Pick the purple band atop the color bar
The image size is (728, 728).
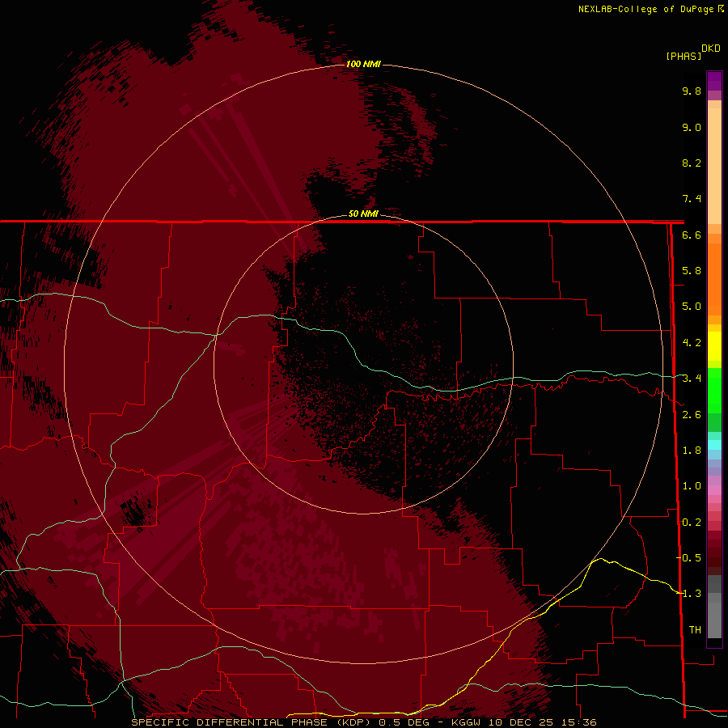point(714,81)
